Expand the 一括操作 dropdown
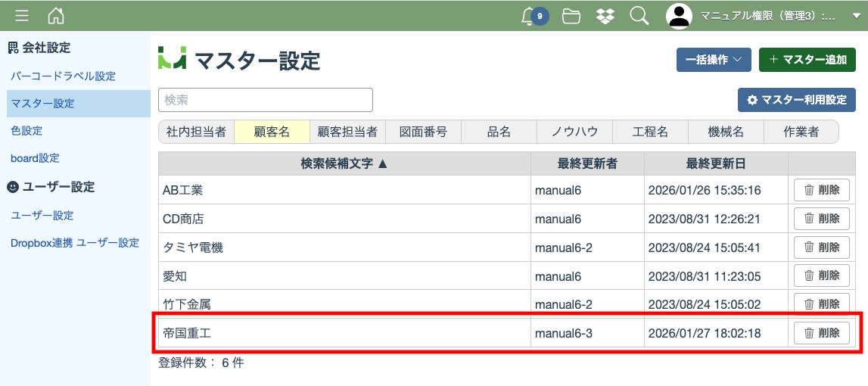 point(713,60)
